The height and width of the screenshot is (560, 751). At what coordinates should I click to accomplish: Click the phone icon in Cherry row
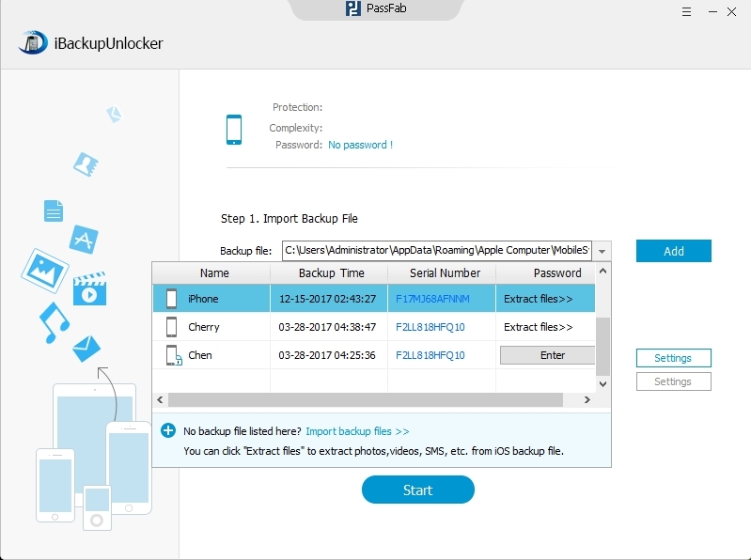tap(171, 327)
